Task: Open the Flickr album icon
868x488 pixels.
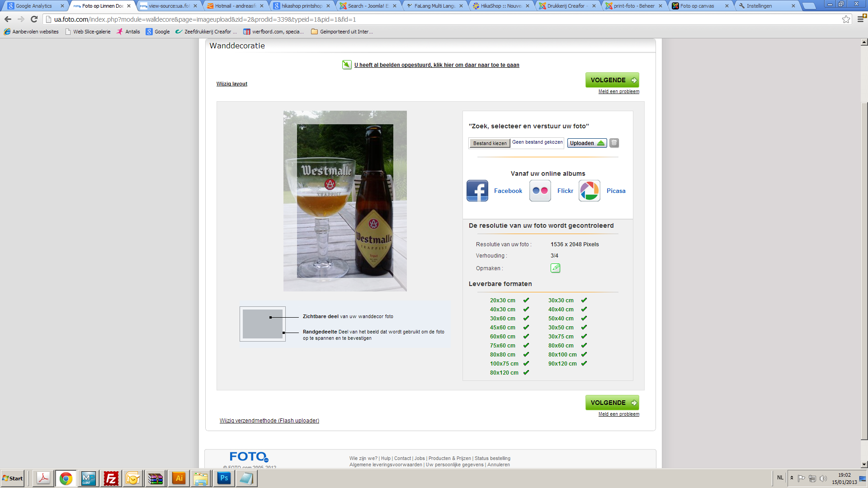Action: coord(540,191)
